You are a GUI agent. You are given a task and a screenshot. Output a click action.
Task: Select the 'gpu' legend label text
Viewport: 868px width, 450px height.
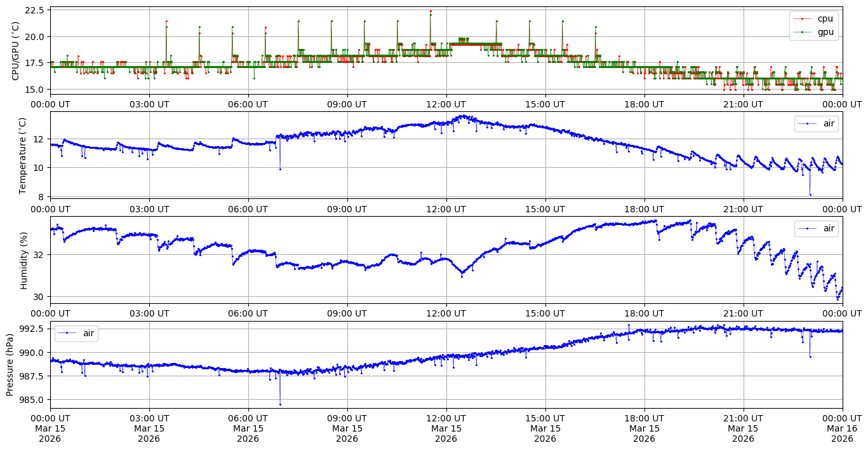(825, 31)
